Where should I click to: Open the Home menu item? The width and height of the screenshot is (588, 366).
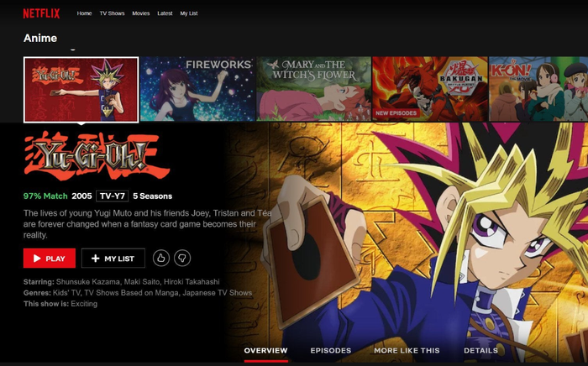pos(84,13)
